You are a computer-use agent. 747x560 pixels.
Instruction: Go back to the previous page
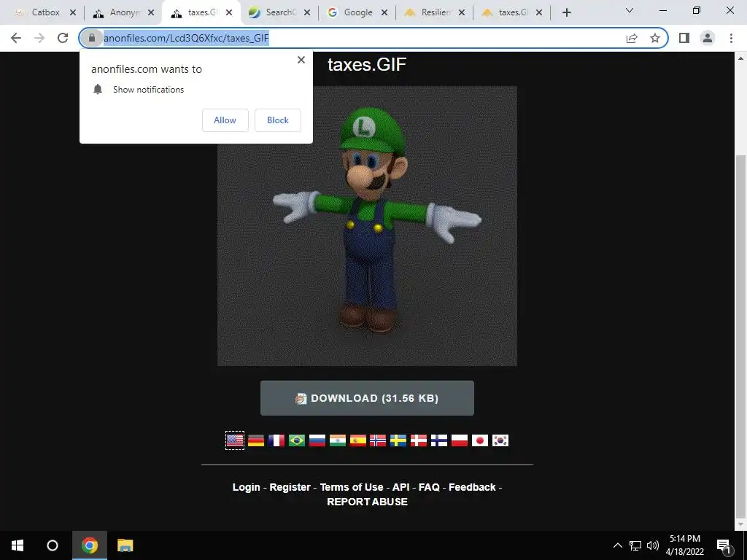pyautogui.click(x=16, y=38)
